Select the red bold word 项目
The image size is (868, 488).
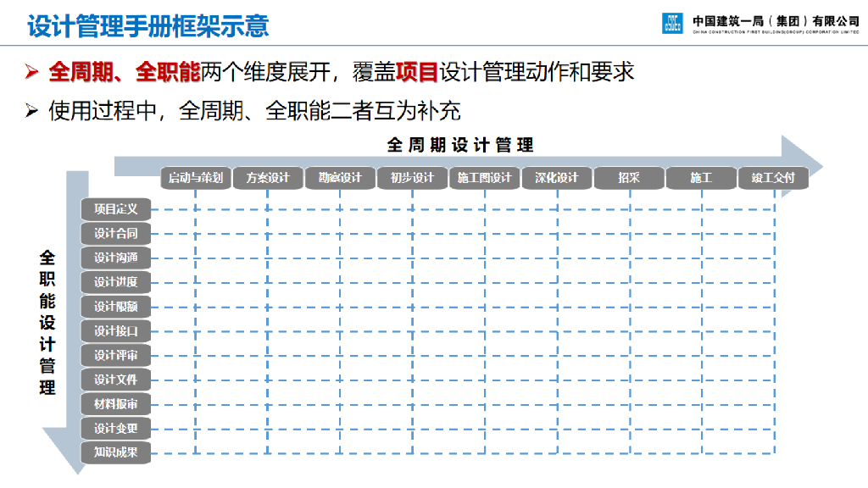point(417,72)
